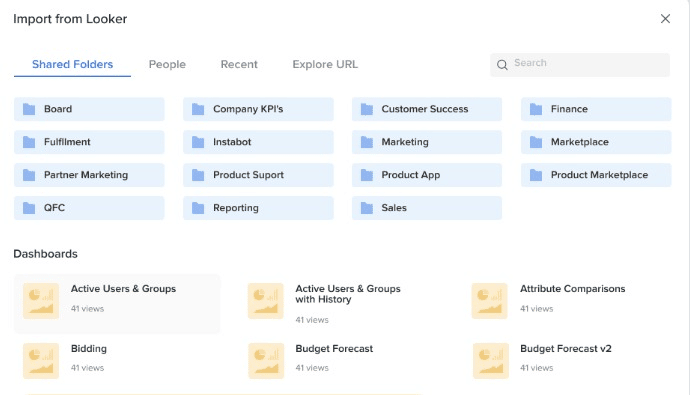Open the QFC folder label
This screenshot has width=690, height=395.
pyautogui.click(x=54, y=208)
